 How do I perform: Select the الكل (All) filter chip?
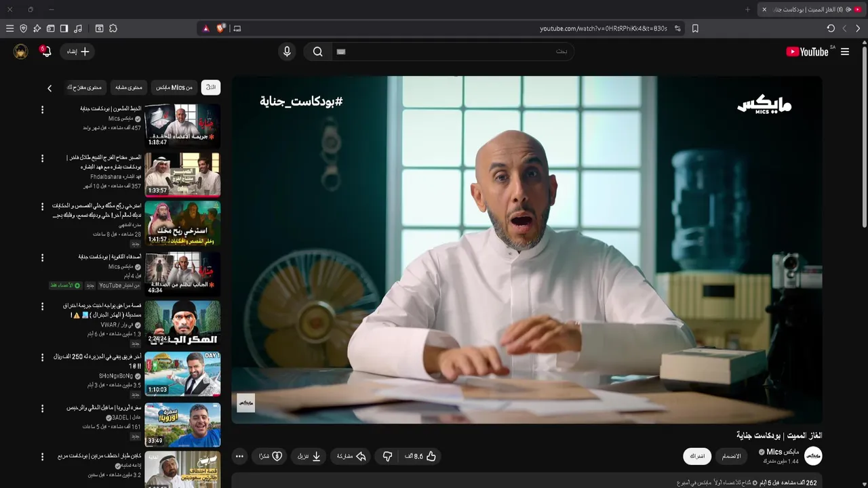[211, 87]
